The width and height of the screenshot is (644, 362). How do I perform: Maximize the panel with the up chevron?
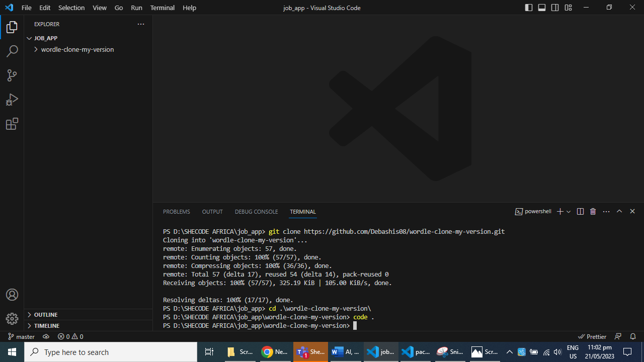(x=619, y=212)
